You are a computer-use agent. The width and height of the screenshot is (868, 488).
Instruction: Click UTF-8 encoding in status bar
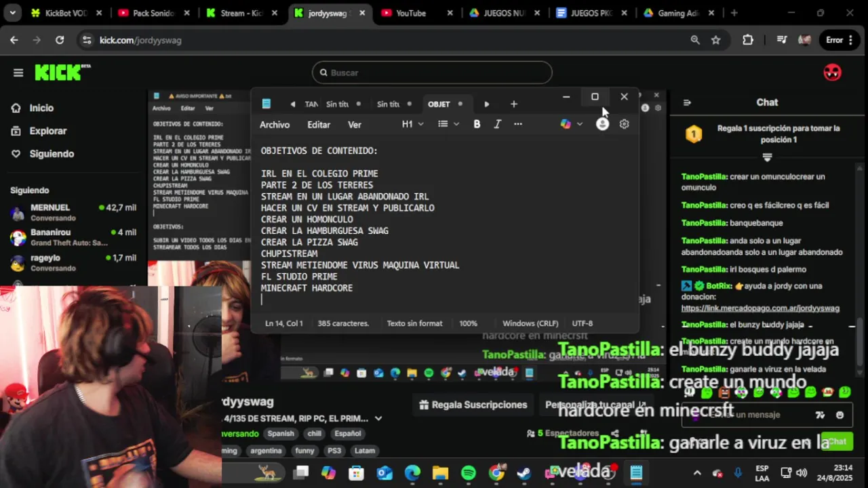pos(583,323)
